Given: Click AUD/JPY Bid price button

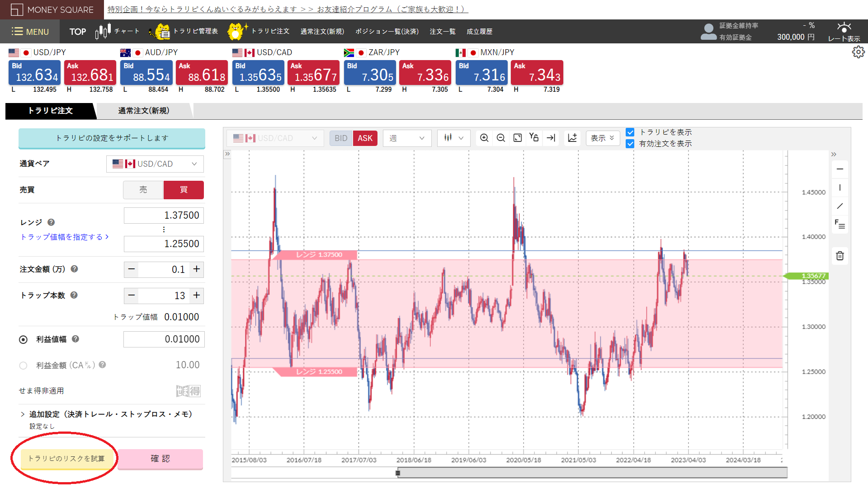Looking at the screenshot, I should pyautogui.click(x=146, y=73).
